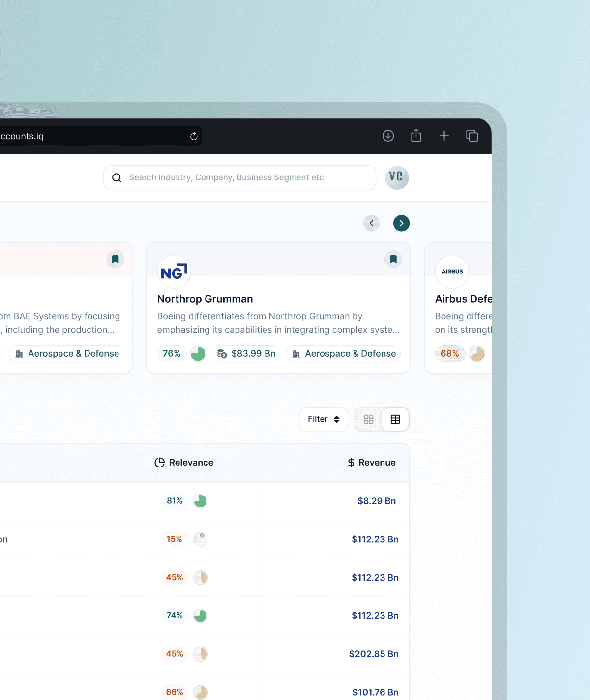Switch to table view
This screenshot has height=700, width=590.
tap(395, 419)
